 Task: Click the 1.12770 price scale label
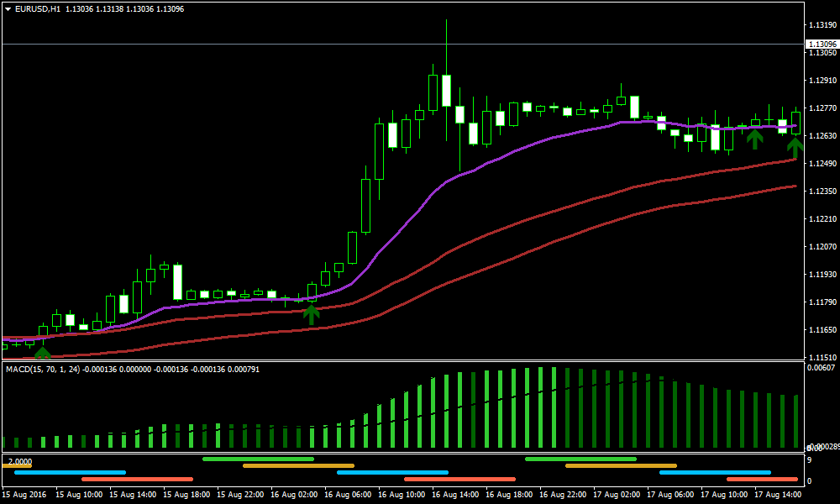pos(822,108)
